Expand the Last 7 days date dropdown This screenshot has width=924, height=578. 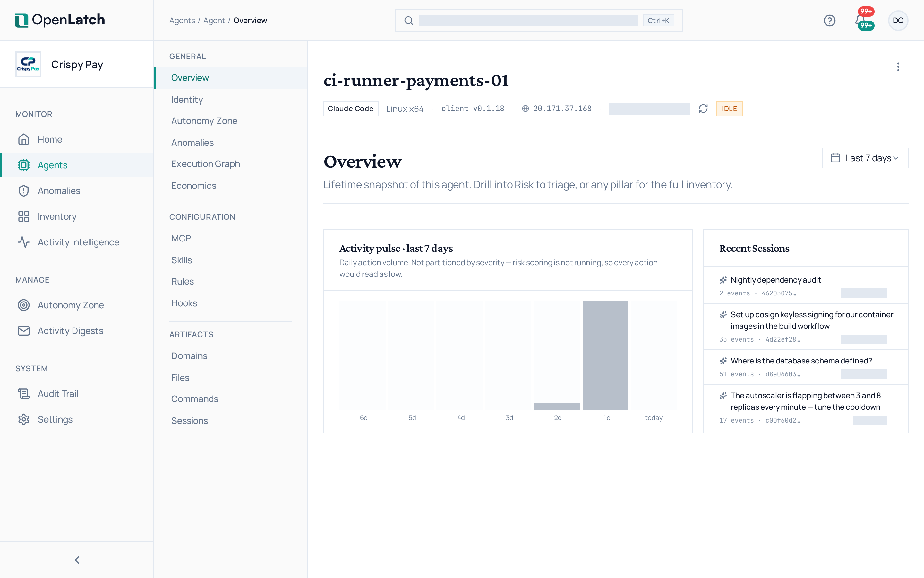(865, 158)
